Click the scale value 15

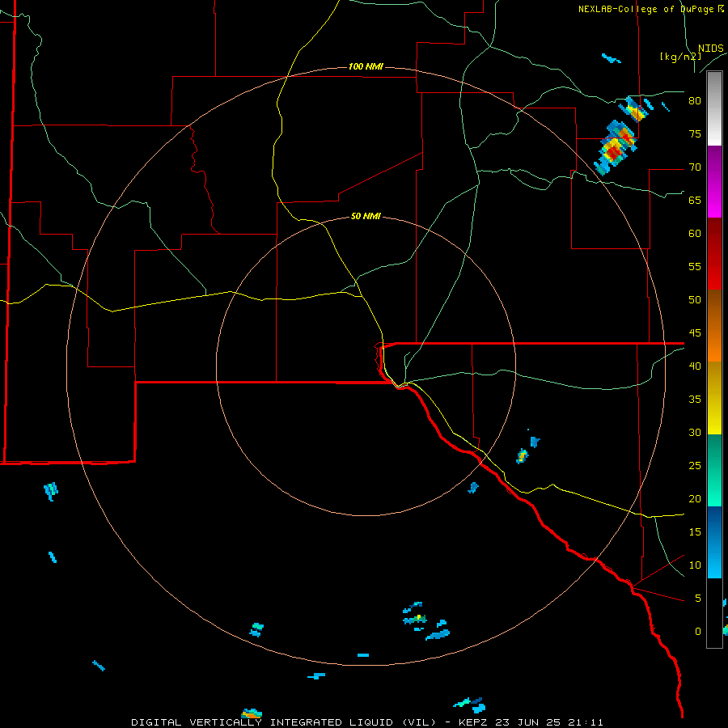tap(695, 531)
